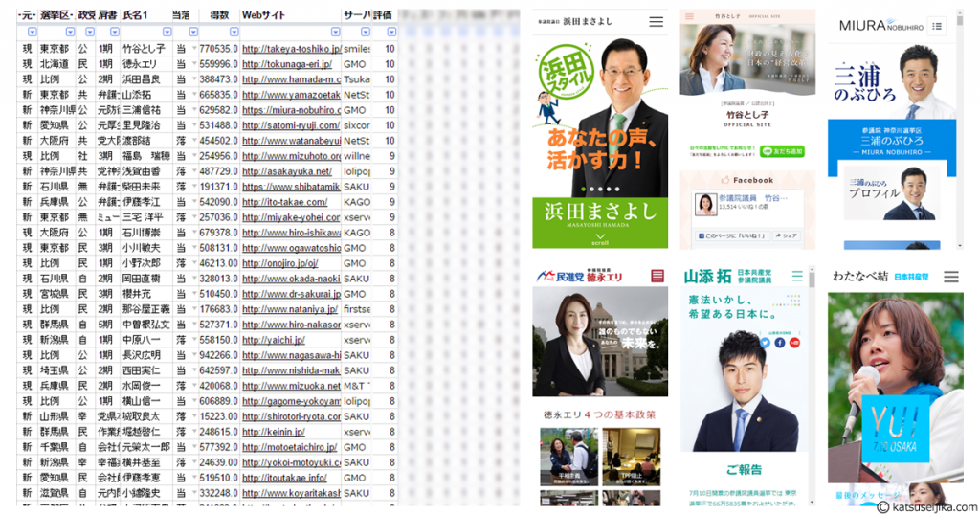Image resolution: width=980 pixels, height=515 pixels.
Task: Open filter dropdown for the 肩書 column
Action: [x=115, y=32]
